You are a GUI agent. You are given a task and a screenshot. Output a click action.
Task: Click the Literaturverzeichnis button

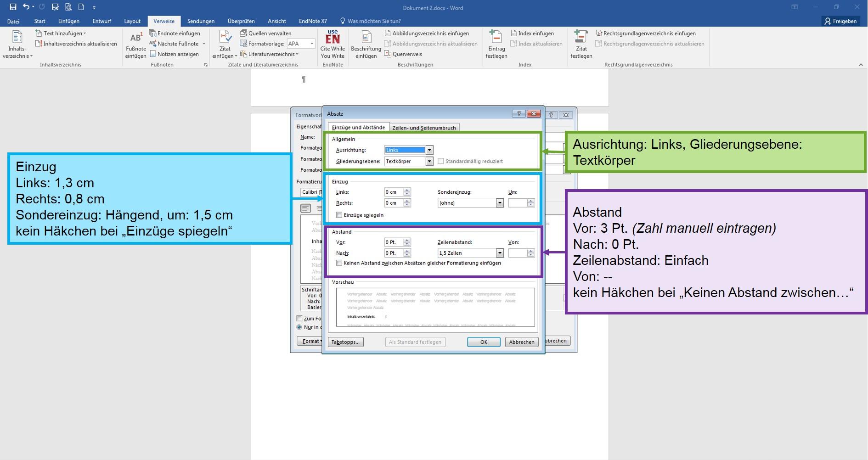(x=269, y=54)
